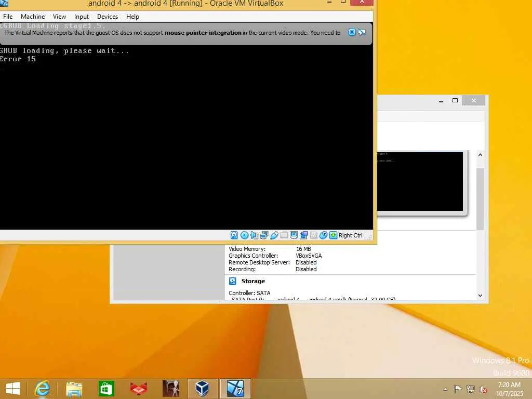Open the Windows Start button

(13, 389)
